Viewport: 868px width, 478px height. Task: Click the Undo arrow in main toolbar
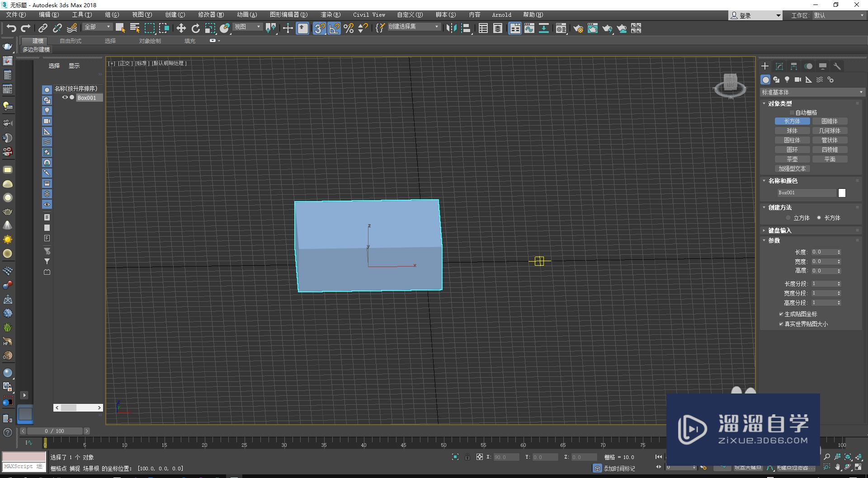click(11, 28)
